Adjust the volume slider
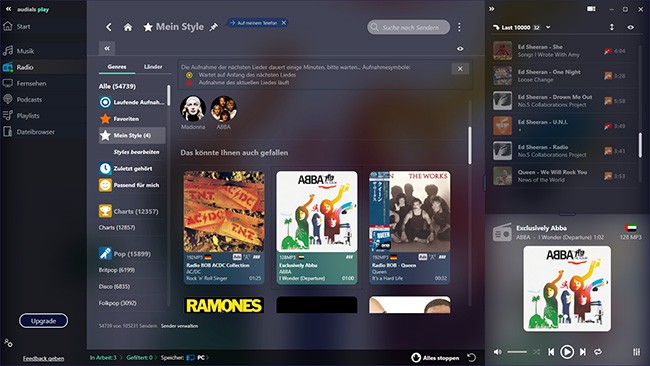 tap(517, 352)
